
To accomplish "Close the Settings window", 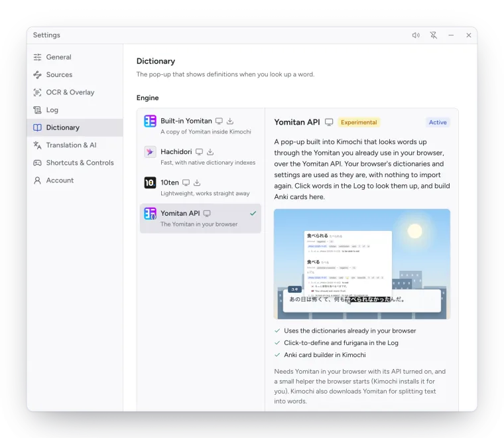I will tap(469, 35).
